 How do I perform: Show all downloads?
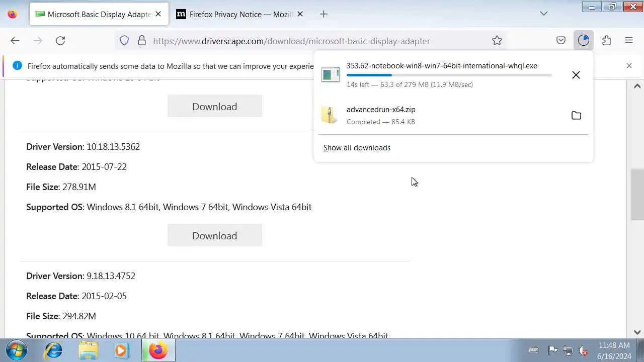tap(357, 148)
